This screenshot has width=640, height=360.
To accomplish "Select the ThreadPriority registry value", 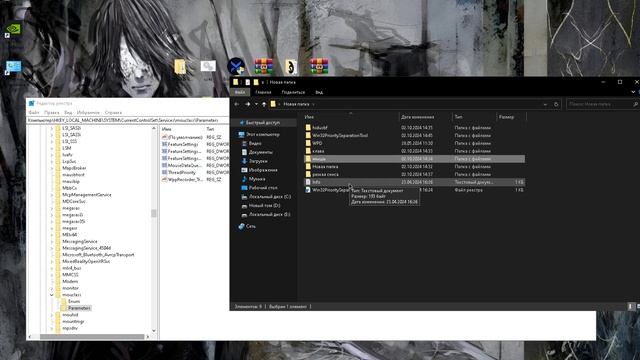I will pos(182,172).
